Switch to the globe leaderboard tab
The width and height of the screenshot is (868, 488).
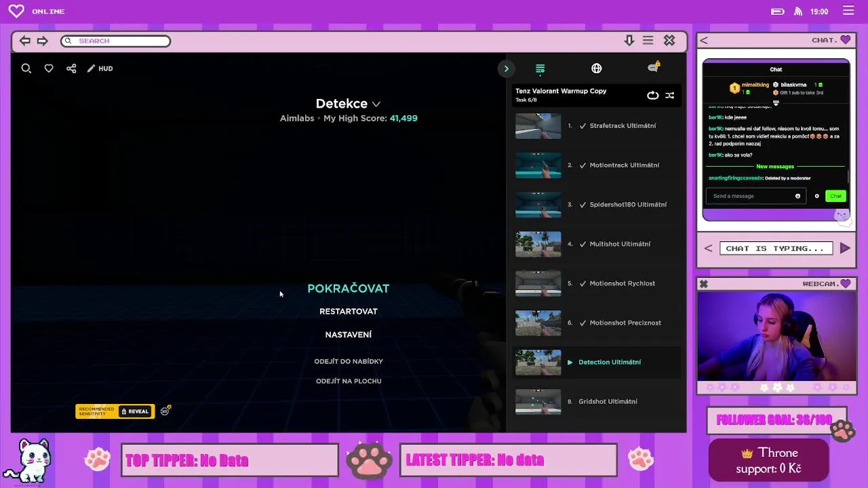click(x=596, y=68)
